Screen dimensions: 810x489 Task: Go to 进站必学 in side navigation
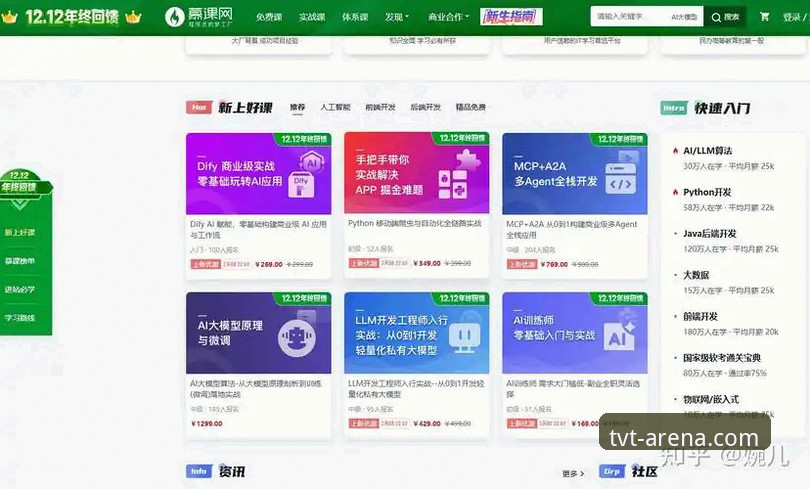tap(20, 289)
